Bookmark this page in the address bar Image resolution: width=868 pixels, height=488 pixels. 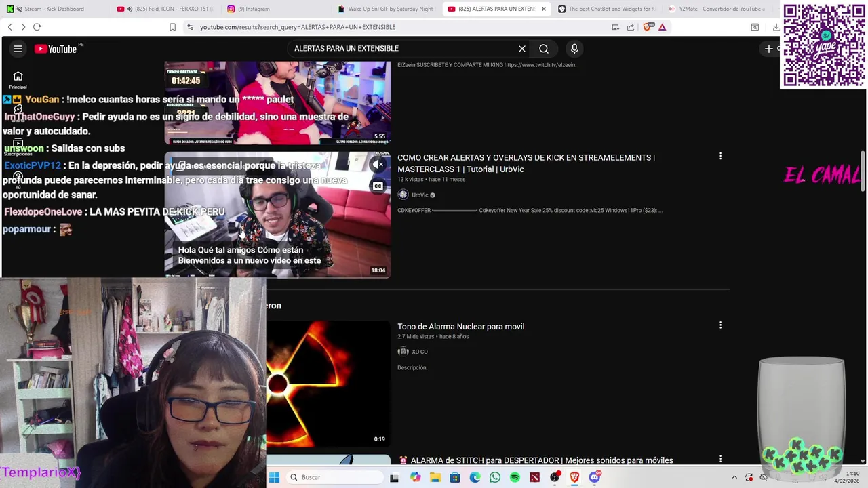click(x=172, y=27)
